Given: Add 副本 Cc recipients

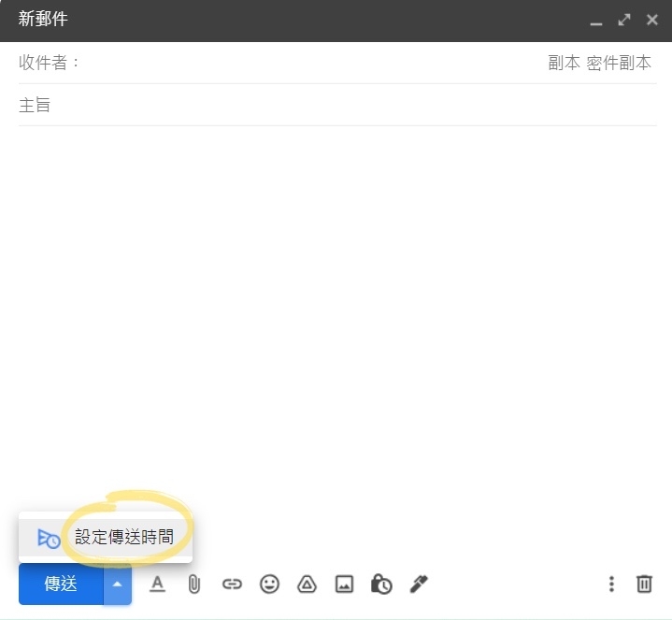Looking at the screenshot, I should click(x=564, y=63).
